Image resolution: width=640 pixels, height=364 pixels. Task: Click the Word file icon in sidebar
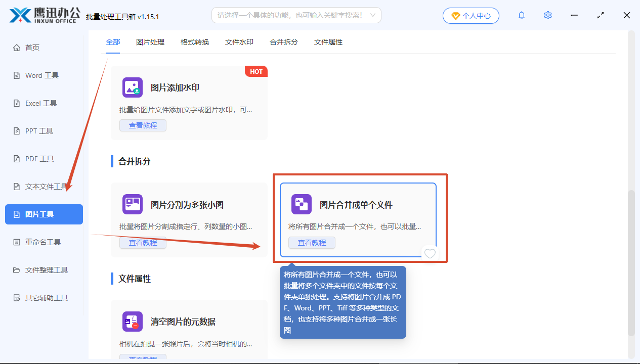(x=17, y=75)
